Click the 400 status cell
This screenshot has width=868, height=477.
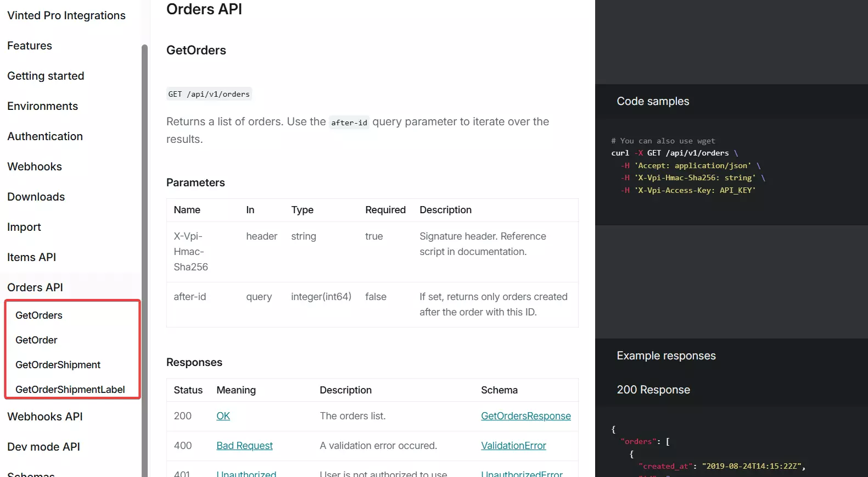coord(183,446)
